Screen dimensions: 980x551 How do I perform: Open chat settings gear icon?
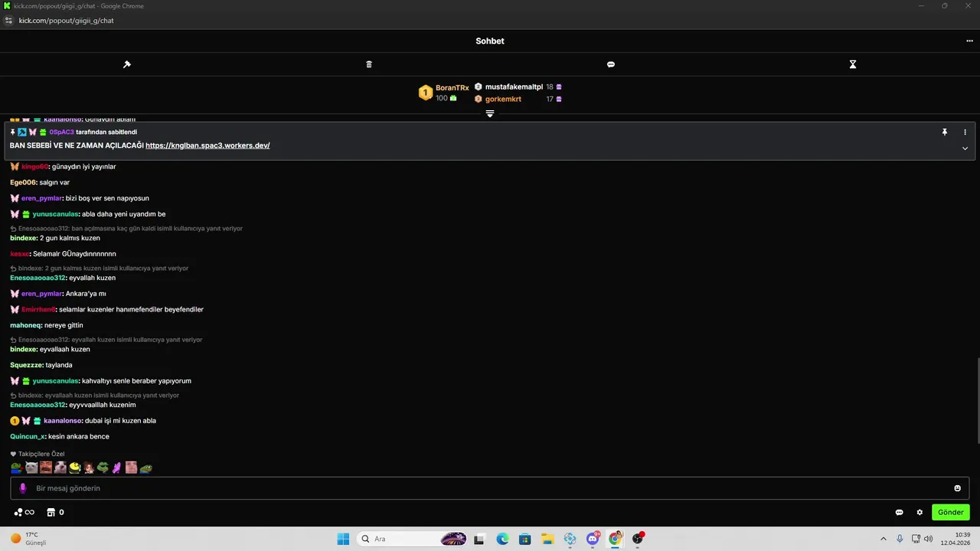coord(920,513)
